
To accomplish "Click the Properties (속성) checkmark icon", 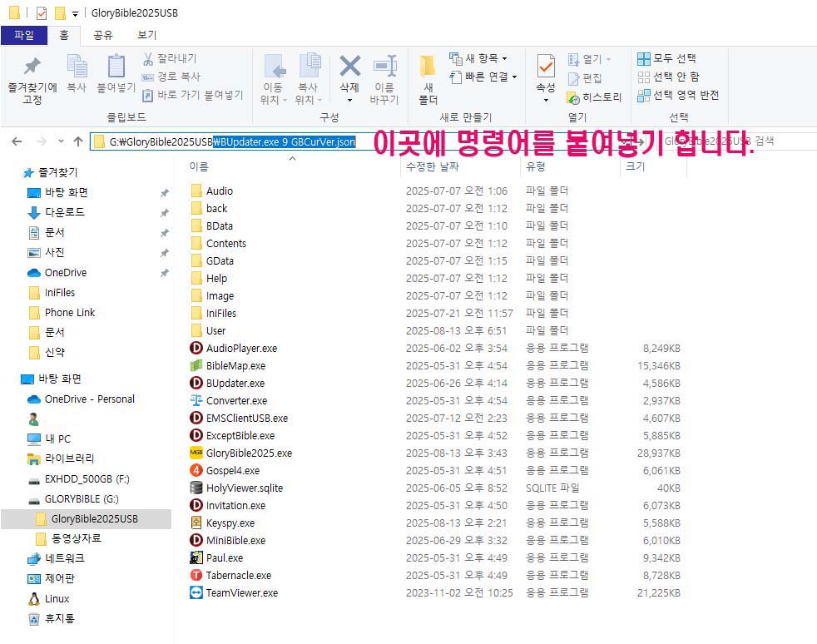I will pos(546,66).
